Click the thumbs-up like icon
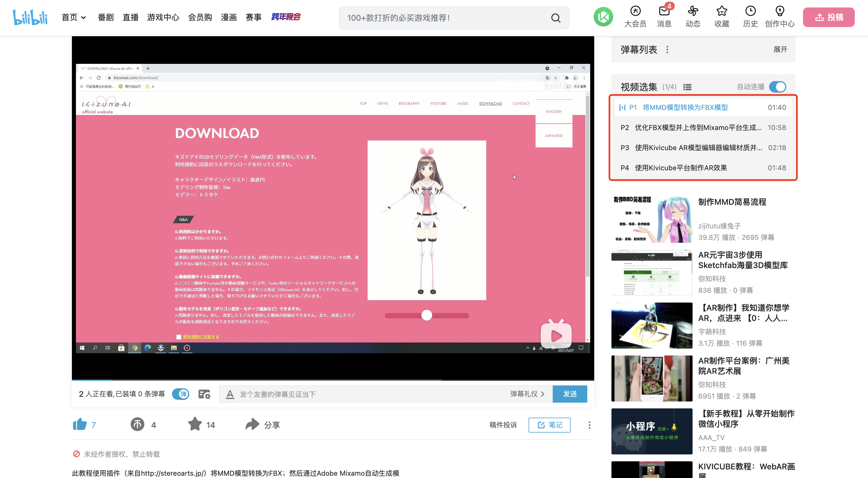 [x=80, y=425]
